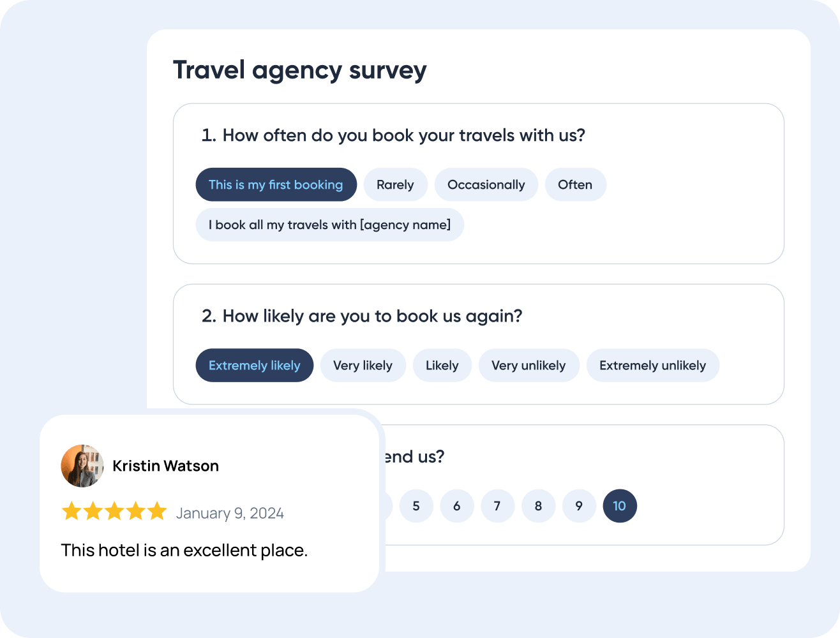Select rating number 5

coord(416,506)
